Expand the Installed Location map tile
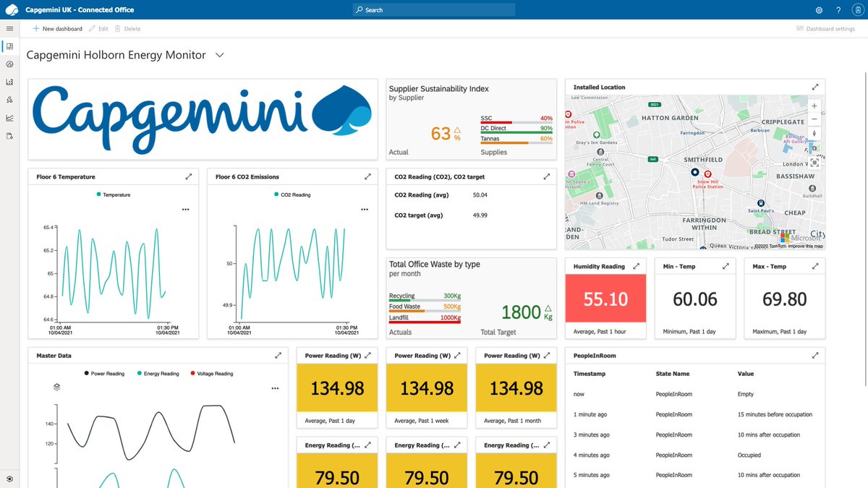This screenshot has width=868, height=488. point(815,87)
